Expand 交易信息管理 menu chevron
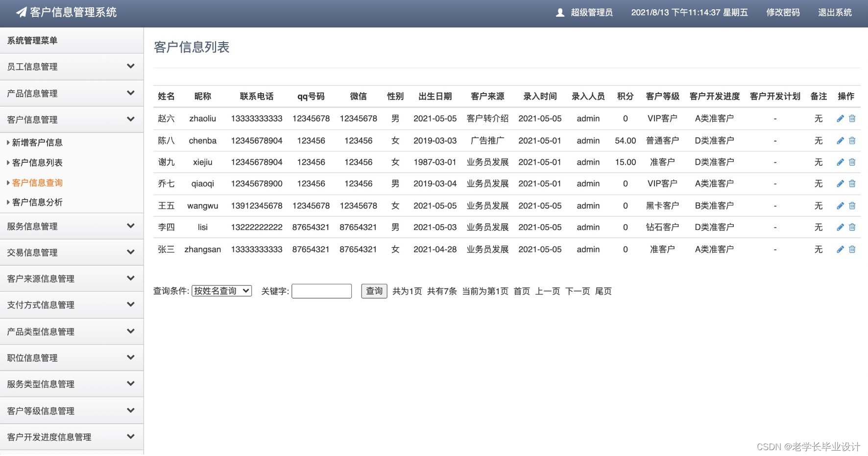Viewport: 868px width, 456px height. (x=131, y=252)
